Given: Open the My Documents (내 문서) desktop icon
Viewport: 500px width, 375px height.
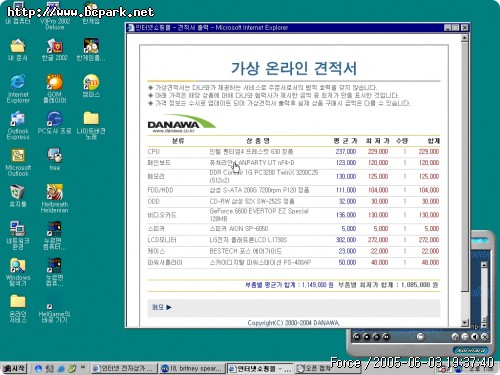Looking at the screenshot, I should click(x=18, y=50).
